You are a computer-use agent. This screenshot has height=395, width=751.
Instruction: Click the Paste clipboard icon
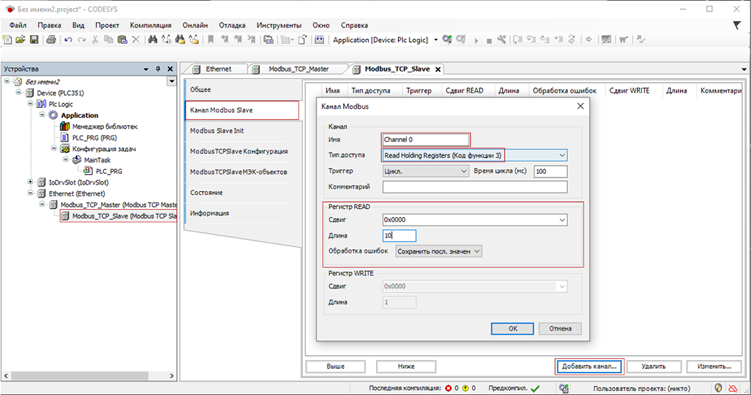pyautogui.click(x=123, y=40)
